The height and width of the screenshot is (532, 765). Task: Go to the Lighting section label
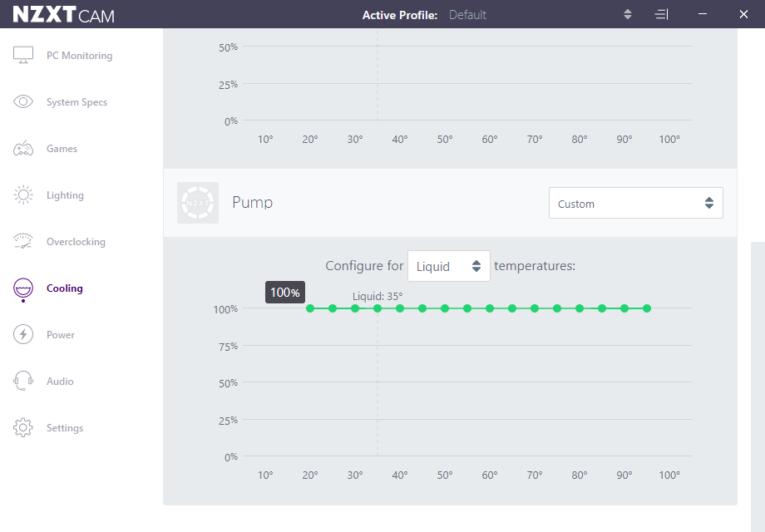tap(65, 195)
